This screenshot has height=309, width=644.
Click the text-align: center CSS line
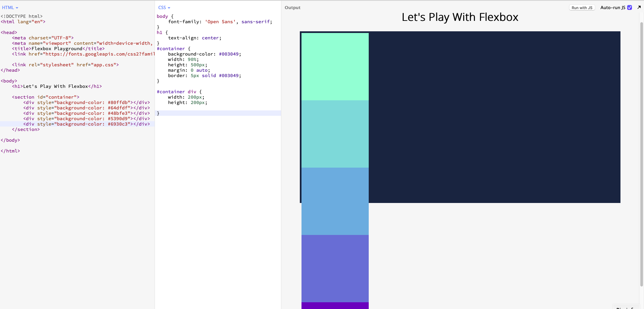pyautogui.click(x=195, y=38)
